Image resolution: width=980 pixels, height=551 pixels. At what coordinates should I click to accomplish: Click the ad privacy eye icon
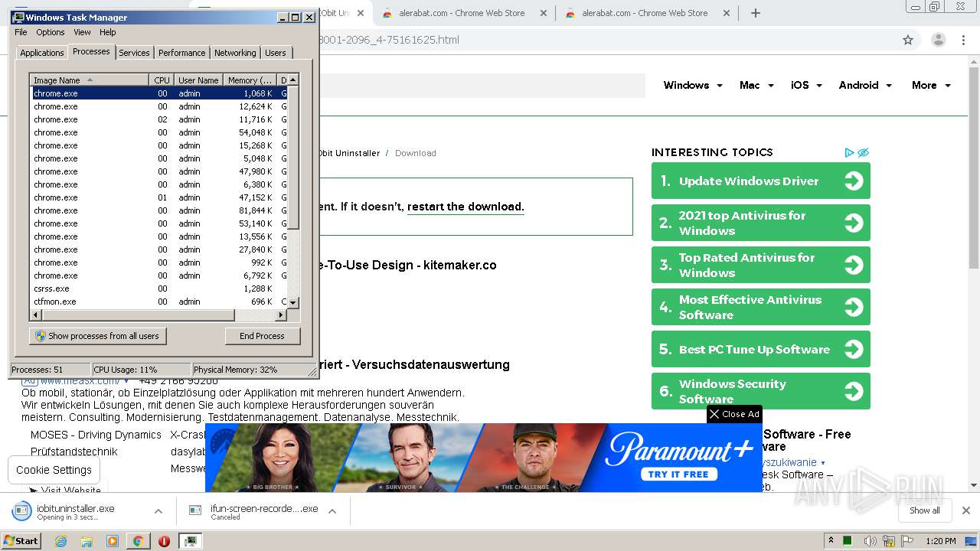point(863,152)
